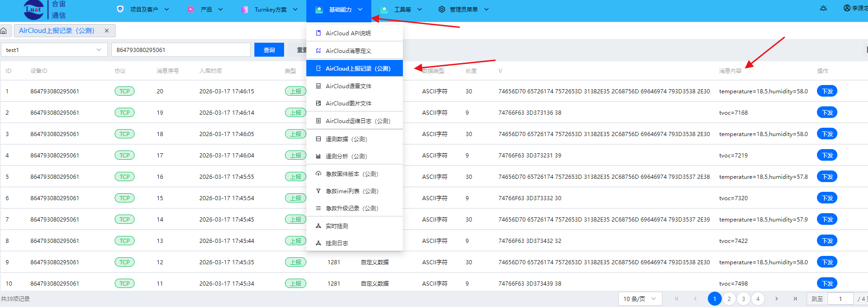This screenshot has height=307, width=868.
Task: Click the 上报 tag in row ID 7
Action: pyautogui.click(x=296, y=219)
